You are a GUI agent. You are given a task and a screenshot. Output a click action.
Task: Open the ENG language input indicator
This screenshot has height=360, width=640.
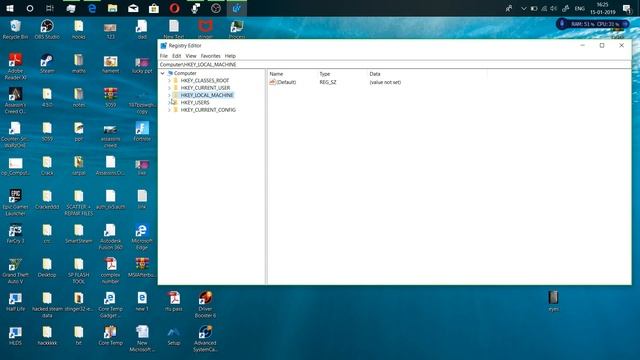579,8
